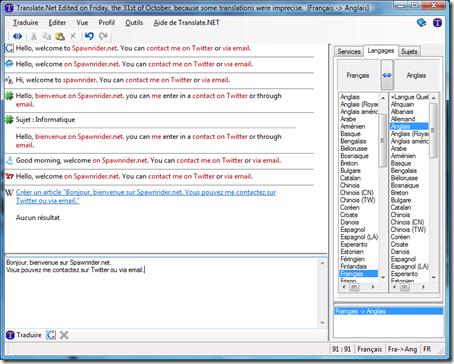The height and width of the screenshot is (364, 454).
Task: Open the Profil menu
Action: (x=107, y=23)
